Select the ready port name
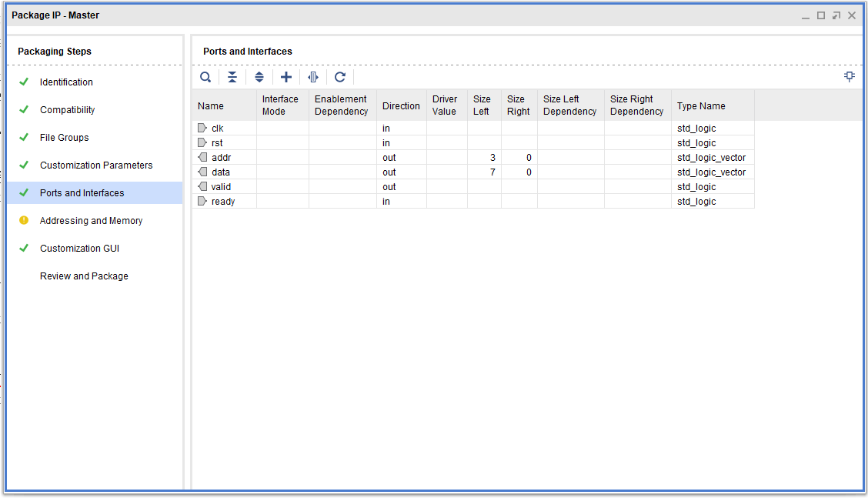Image resolution: width=868 pixels, height=498 pixels. (223, 202)
